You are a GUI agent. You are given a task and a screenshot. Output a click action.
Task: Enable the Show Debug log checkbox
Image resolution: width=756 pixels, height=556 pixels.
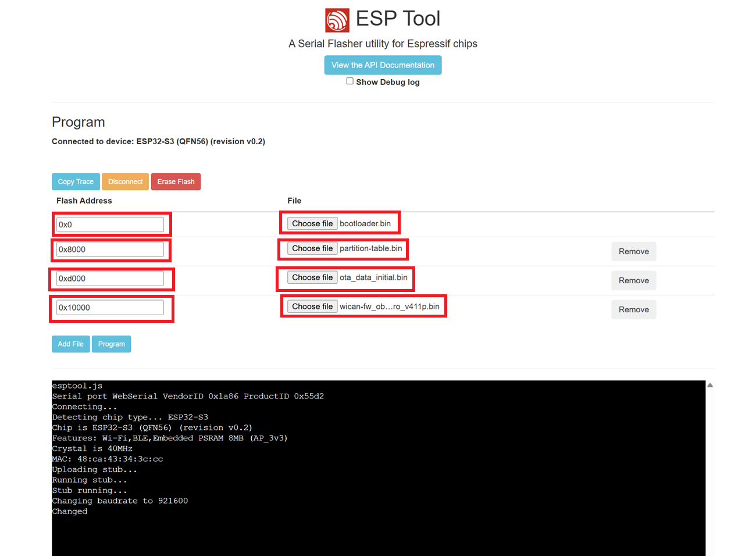tap(350, 81)
